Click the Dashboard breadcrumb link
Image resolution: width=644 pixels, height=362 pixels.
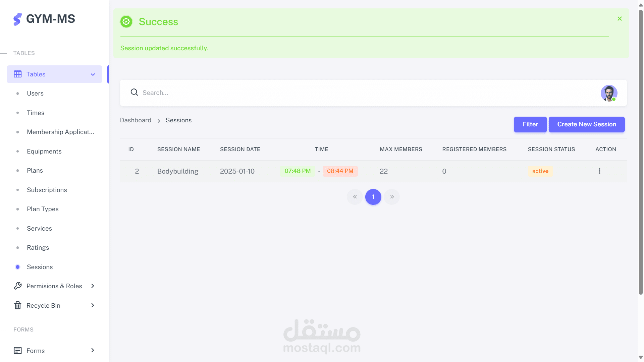136,120
